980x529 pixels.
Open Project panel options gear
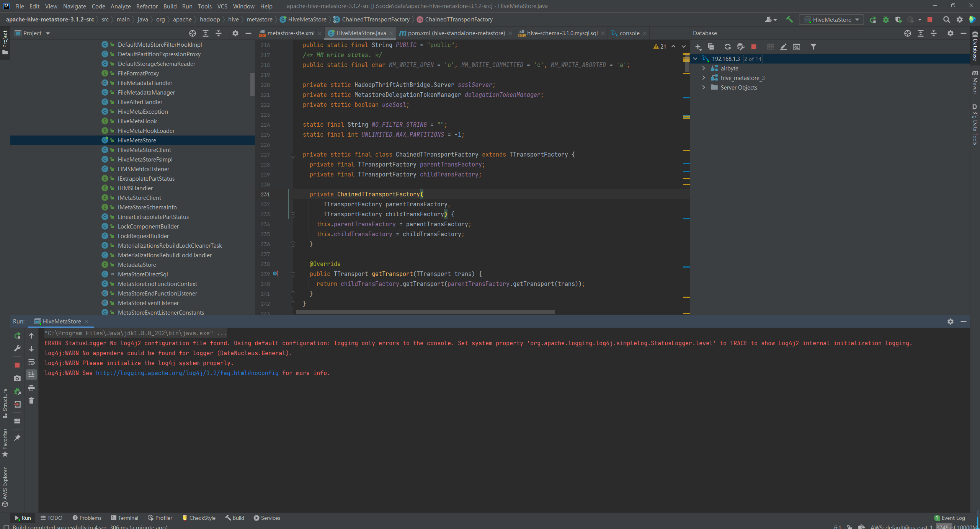point(235,33)
